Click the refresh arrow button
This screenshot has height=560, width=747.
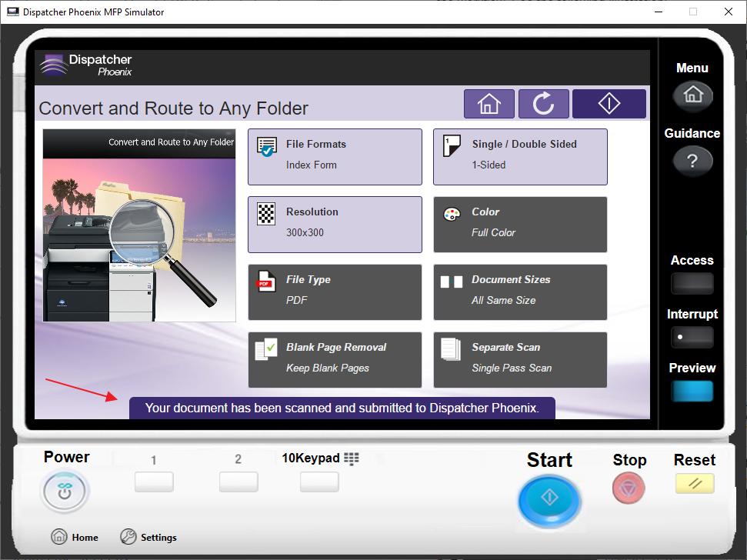click(x=544, y=104)
